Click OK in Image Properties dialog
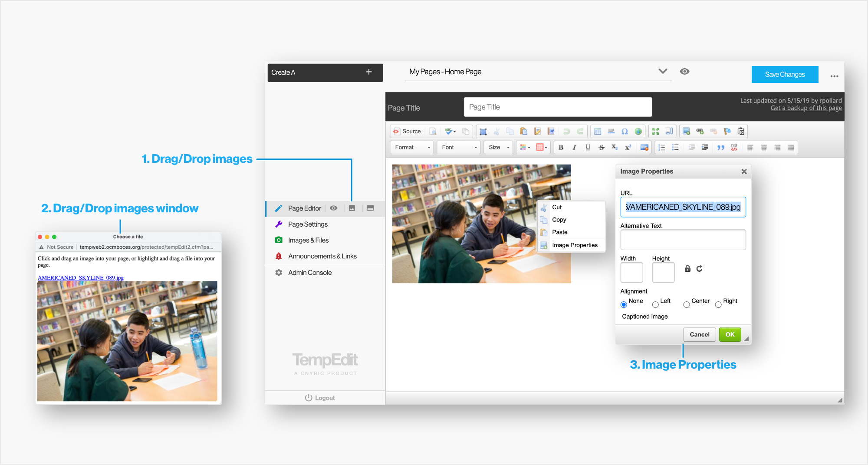This screenshot has width=868, height=465. pyautogui.click(x=730, y=334)
